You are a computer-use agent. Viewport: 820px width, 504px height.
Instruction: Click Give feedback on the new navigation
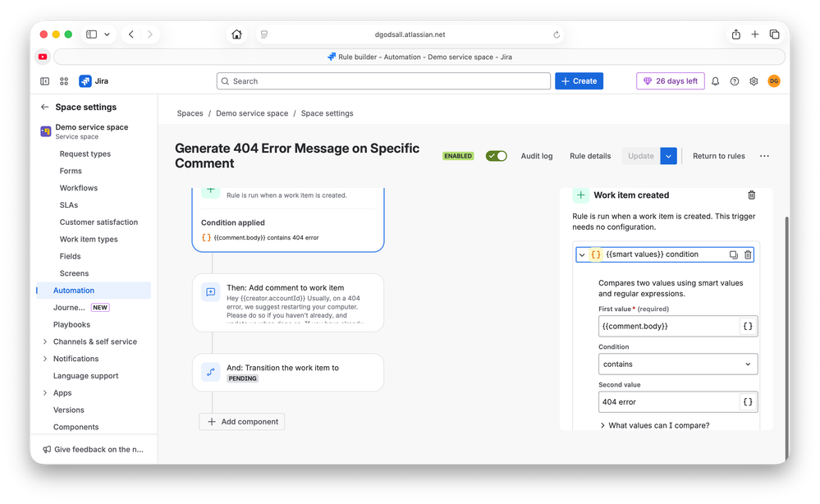coord(93,449)
